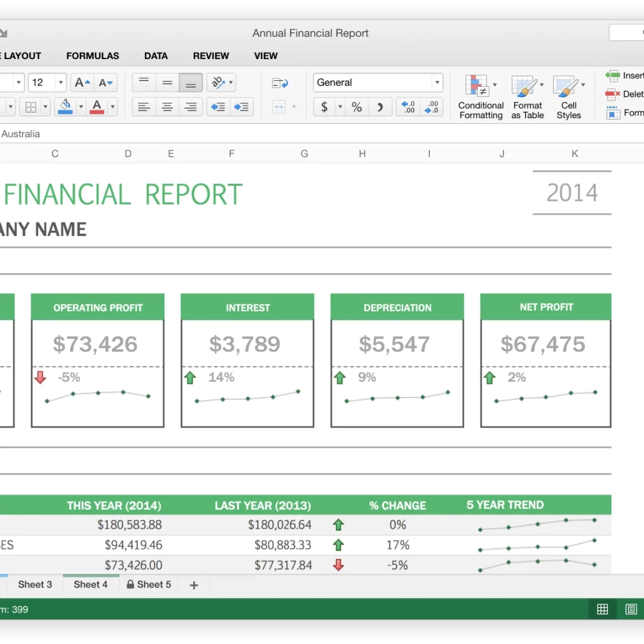Viewport: 644px width, 644px height.
Task: Apply the blue fill color bucket
Action: [65, 106]
